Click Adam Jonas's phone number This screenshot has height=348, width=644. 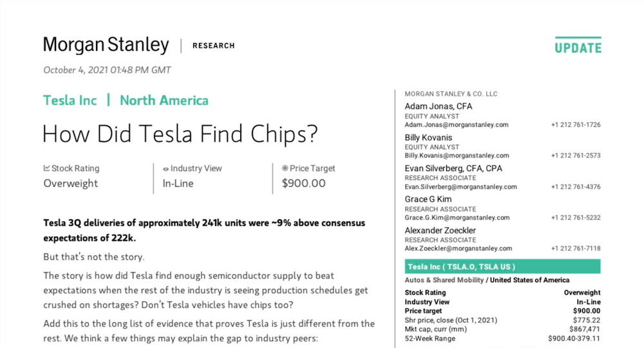click(x=576, y=125)
